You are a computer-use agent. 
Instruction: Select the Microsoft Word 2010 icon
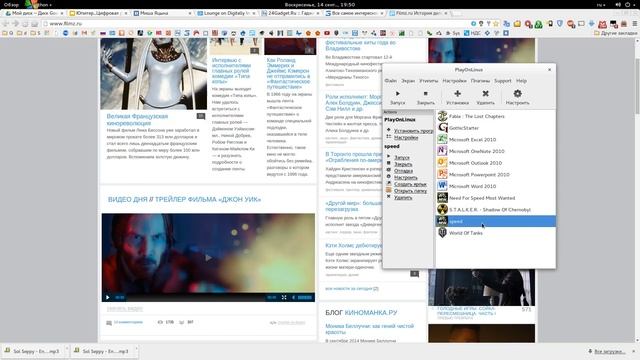(x=442, y=186)
